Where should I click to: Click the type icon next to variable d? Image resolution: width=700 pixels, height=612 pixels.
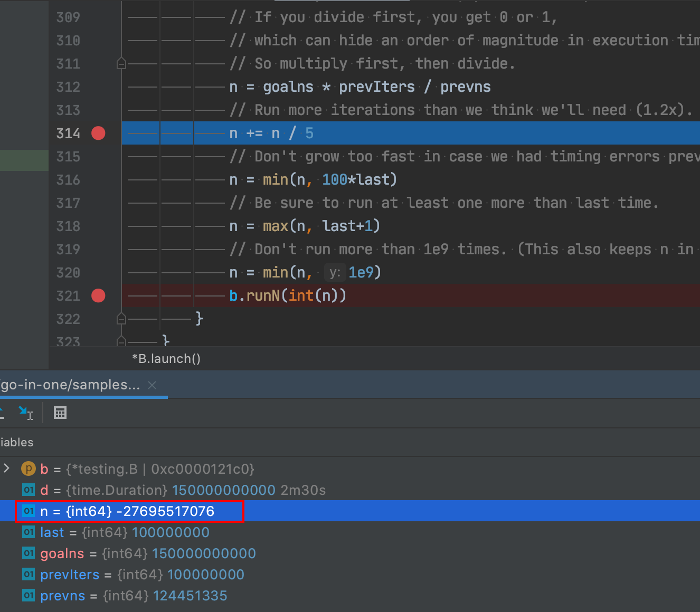(x=29, y=490)
